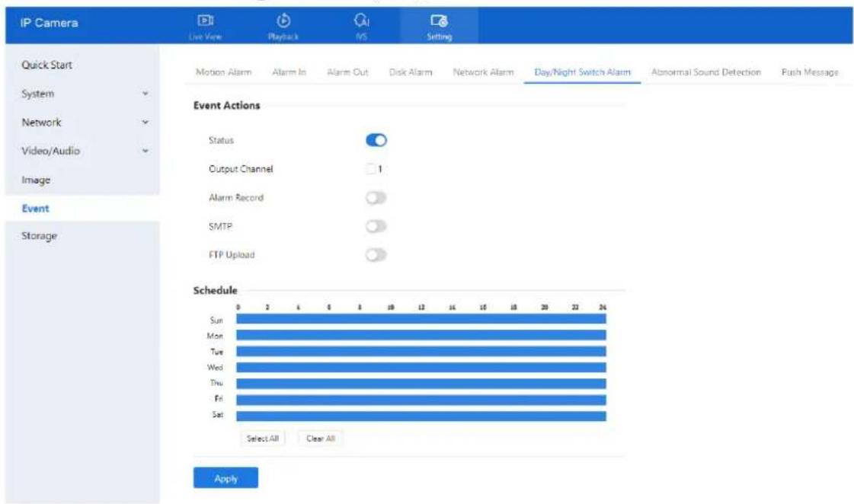Switch to the Motion Alarm tab
This screenshot has width=854, height=504.
223,72
